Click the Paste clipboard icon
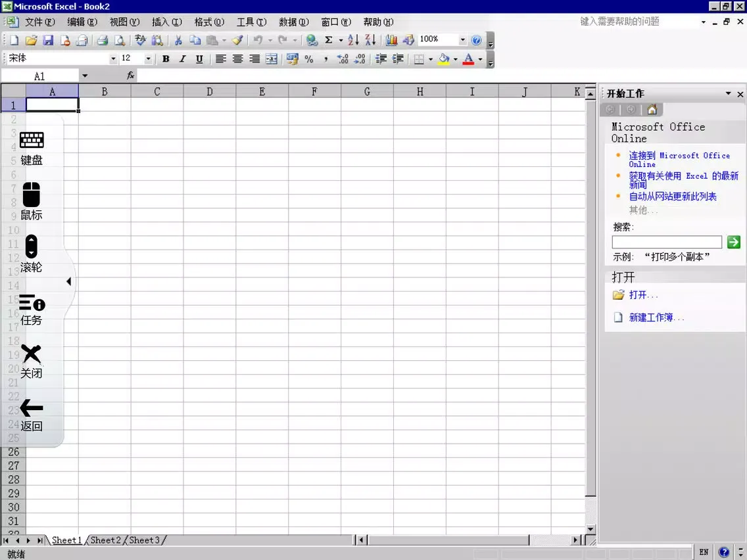 pyautogui.click(x=212, y=41)
